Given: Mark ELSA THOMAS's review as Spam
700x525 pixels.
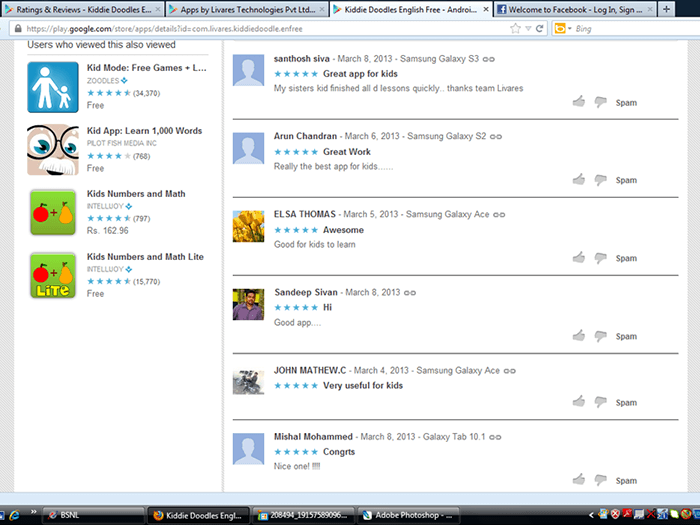Looking at the screenshot, I should [626, 258].
